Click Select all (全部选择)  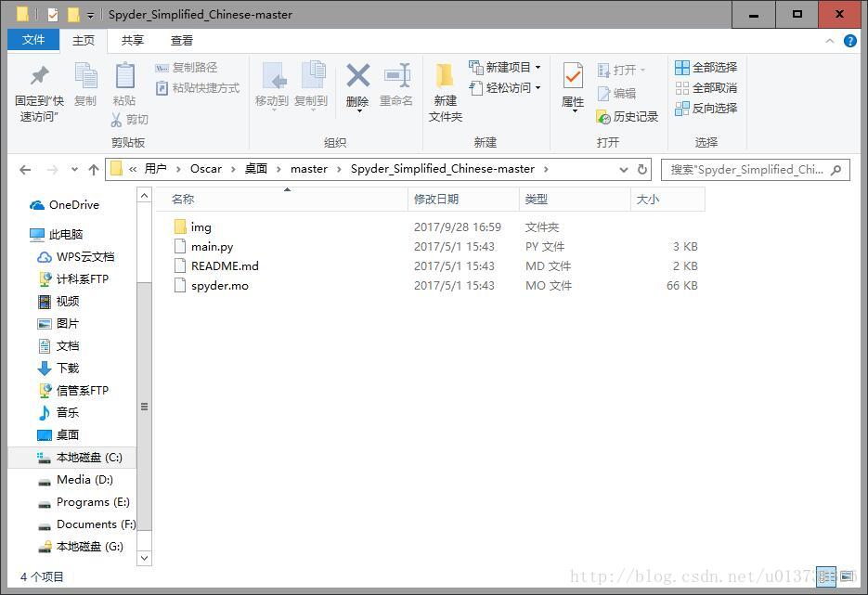tap(706, 68)
